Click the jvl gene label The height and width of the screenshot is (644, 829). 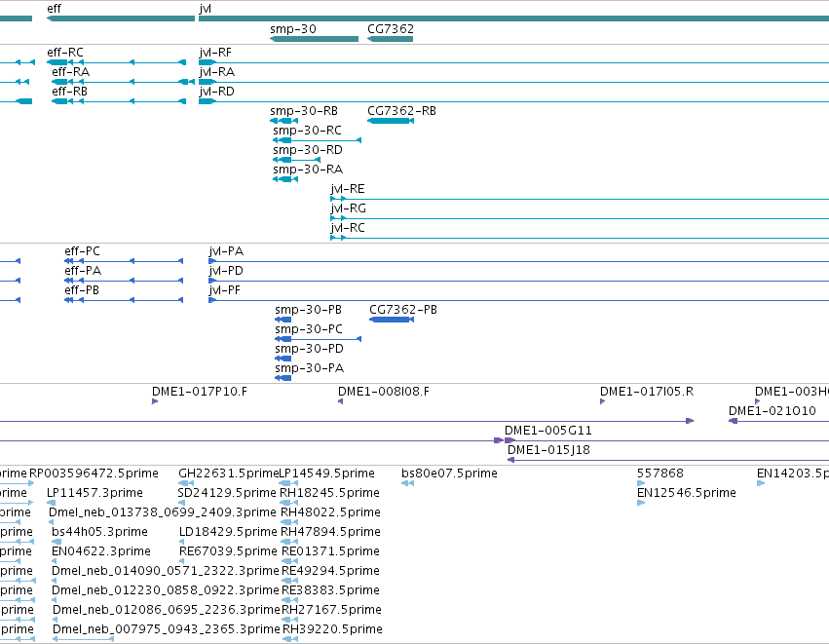point(206,9)
